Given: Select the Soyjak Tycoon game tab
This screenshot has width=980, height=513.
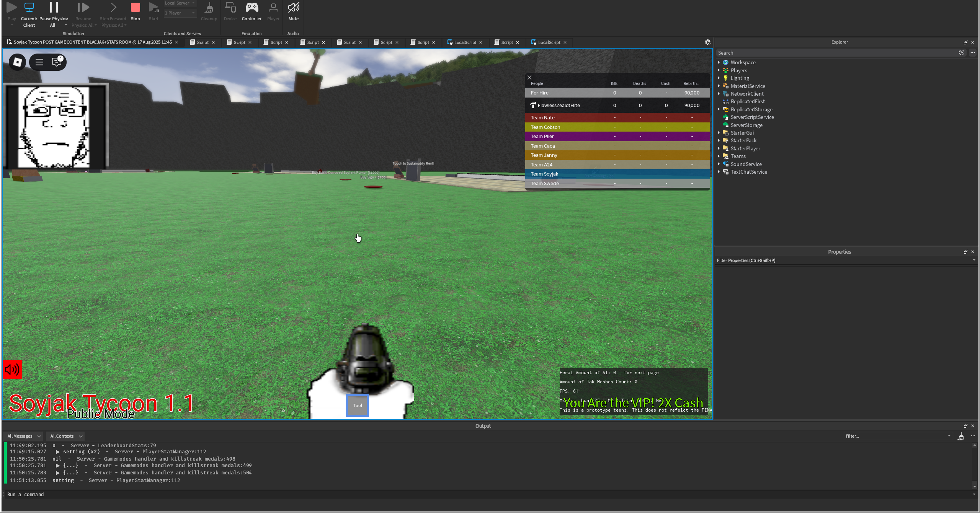Looking at the screenshot, I should [92, 42].
